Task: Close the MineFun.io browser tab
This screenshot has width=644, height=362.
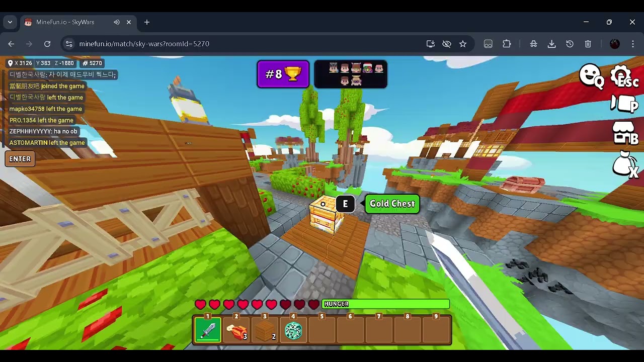Action: [129, 22]
